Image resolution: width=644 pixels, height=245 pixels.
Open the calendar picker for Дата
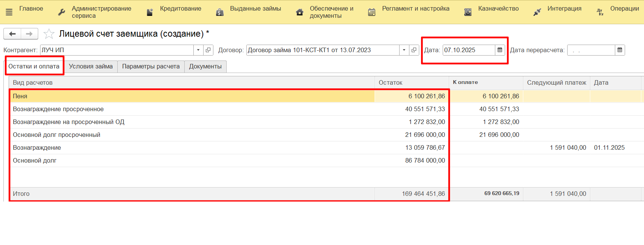[500, 50]
